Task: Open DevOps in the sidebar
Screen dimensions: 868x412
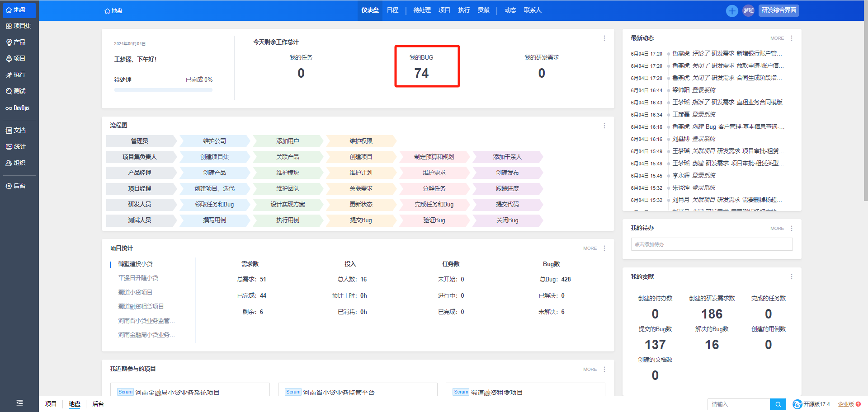Action: tap(19, 108)
